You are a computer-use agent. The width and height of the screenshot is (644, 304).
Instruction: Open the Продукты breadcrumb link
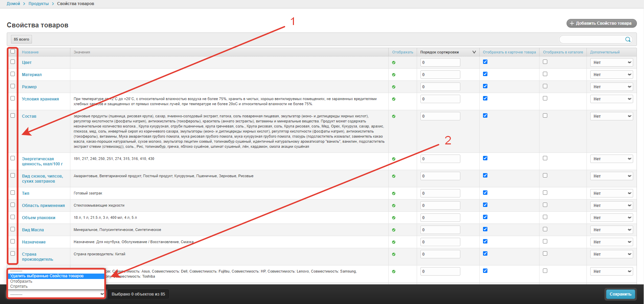pyautogui.click(x=39, y=4)
